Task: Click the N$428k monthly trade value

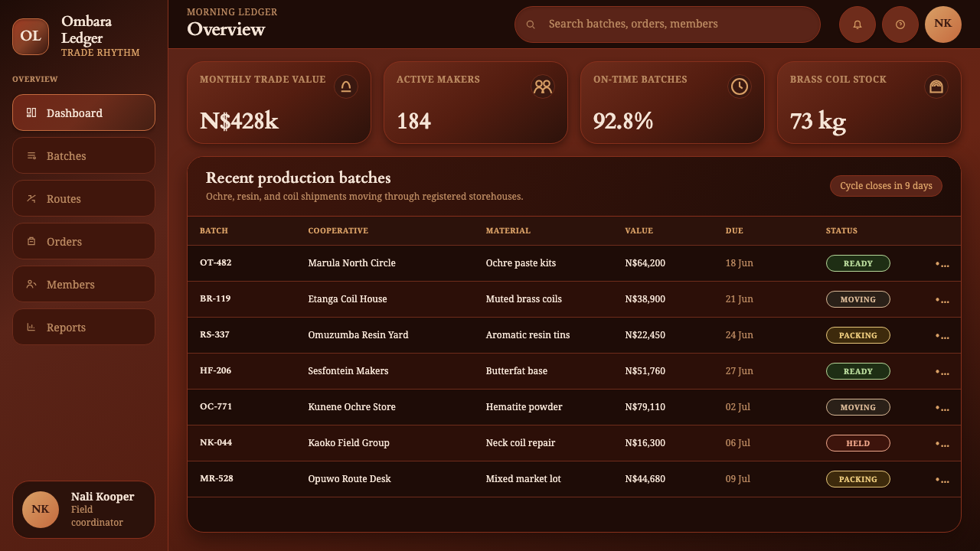Action: (x=239, y=121)
